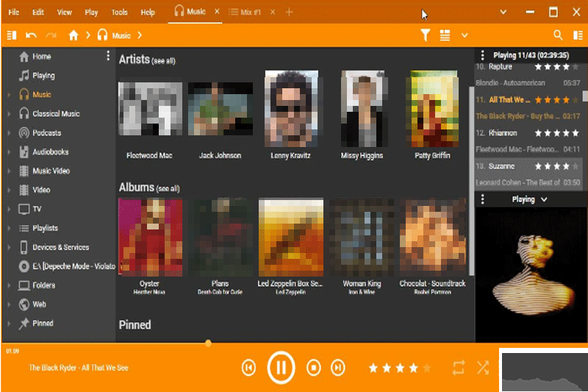Click the orange seek bar handle
The height and width of the screenshot is (392, 588).
(209, 343)
